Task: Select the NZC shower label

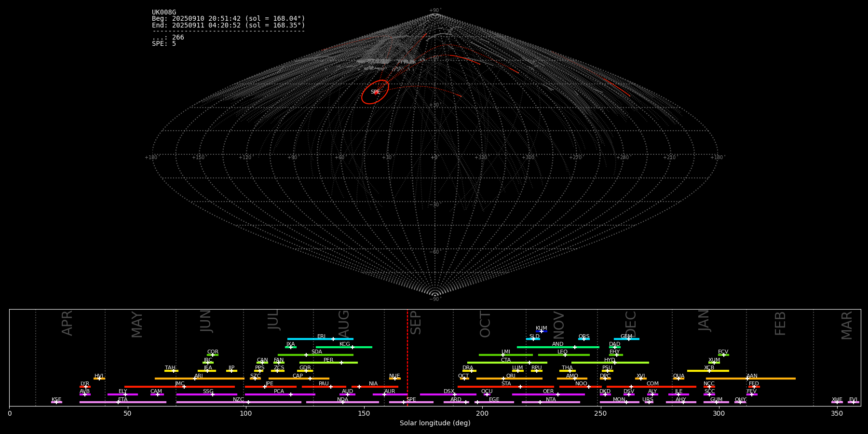Action: 239,399
